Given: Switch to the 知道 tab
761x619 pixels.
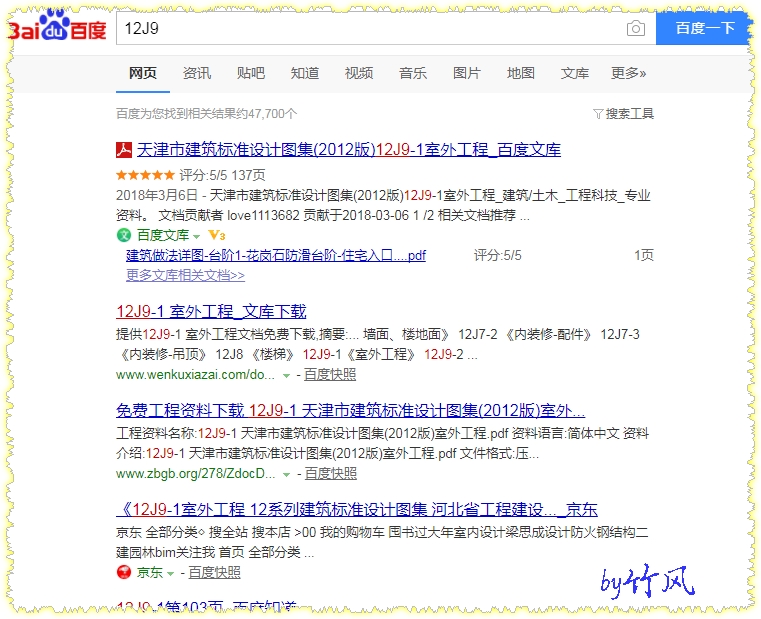Looking at the screenshot, I should [305, 73].
